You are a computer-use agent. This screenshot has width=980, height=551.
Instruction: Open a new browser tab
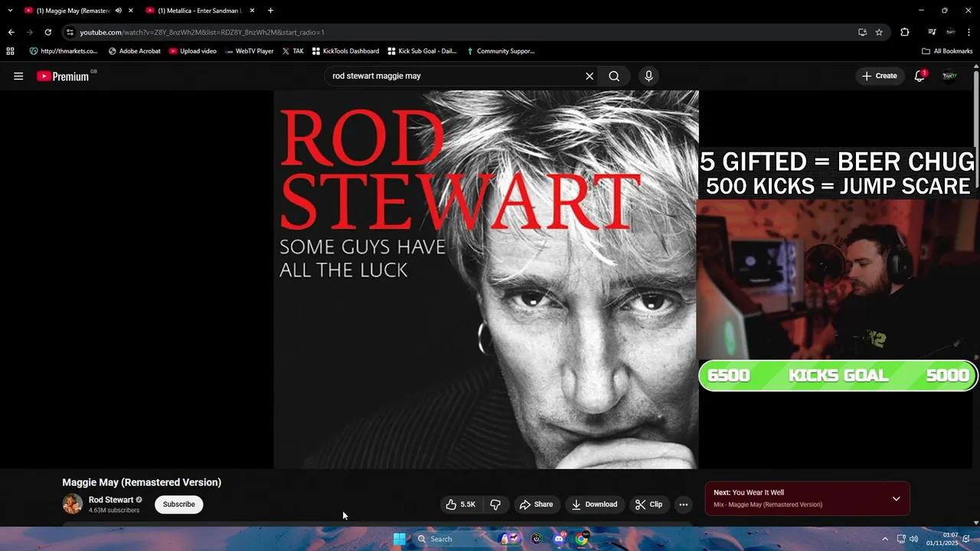point(270,11)
